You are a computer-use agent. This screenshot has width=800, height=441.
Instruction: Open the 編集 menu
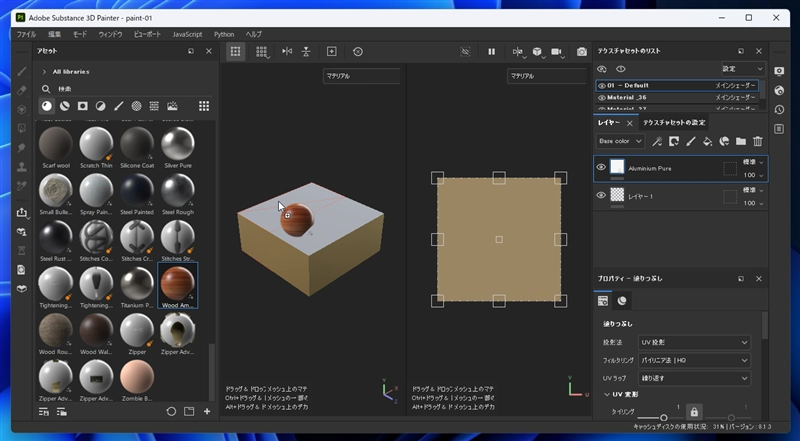[54, 34]
